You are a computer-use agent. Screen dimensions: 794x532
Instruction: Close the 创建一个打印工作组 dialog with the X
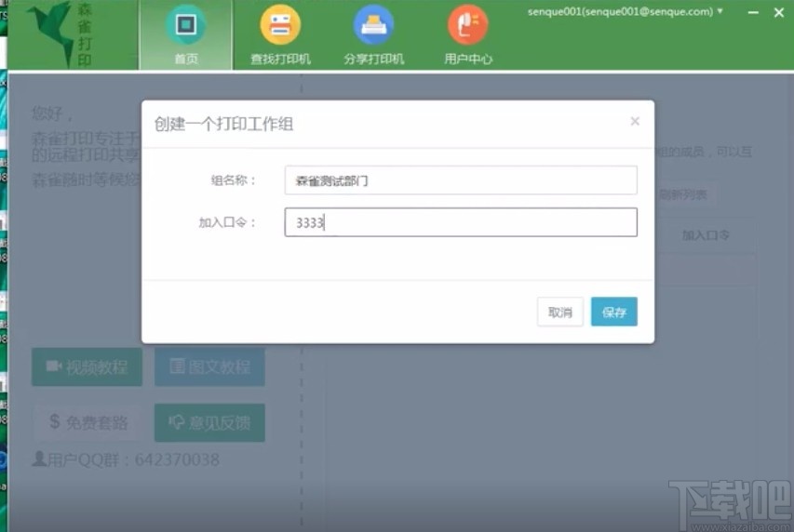coord(635,121)
